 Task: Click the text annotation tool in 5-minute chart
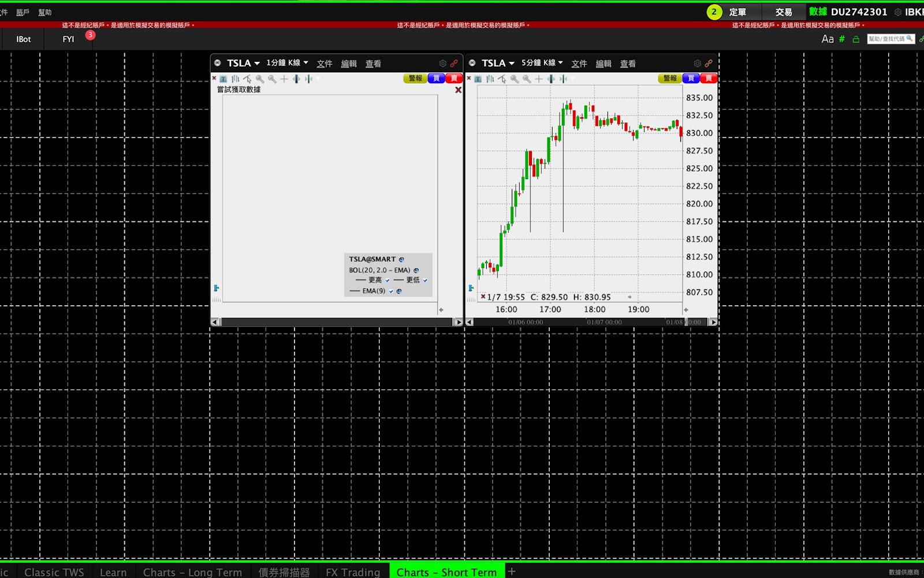coord(478,79)
